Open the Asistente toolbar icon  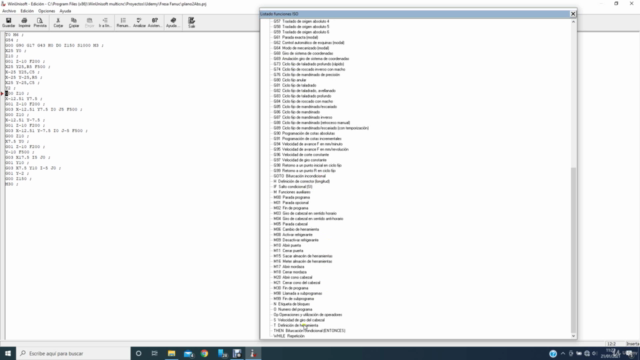[x=154, y=22]
